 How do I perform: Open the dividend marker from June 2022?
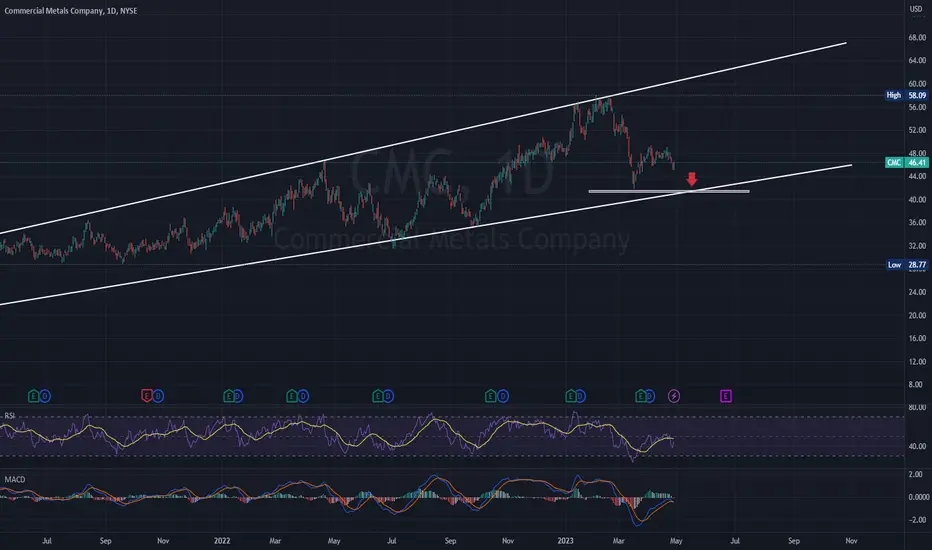388,396
